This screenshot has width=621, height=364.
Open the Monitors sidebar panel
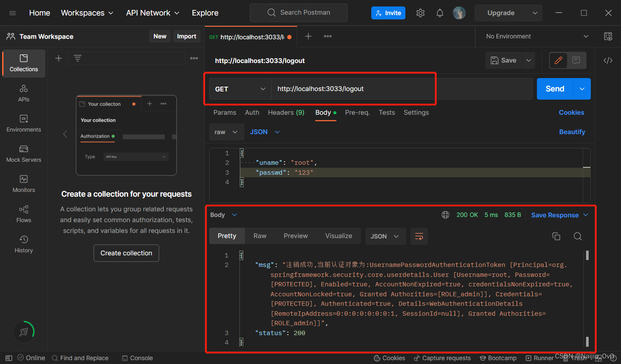point(24,184)
